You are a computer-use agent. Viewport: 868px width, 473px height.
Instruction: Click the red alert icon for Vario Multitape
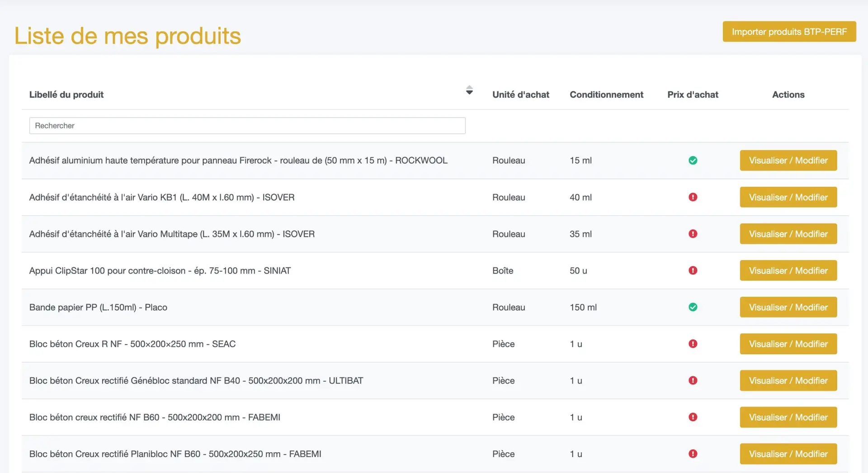pos(693,234)
